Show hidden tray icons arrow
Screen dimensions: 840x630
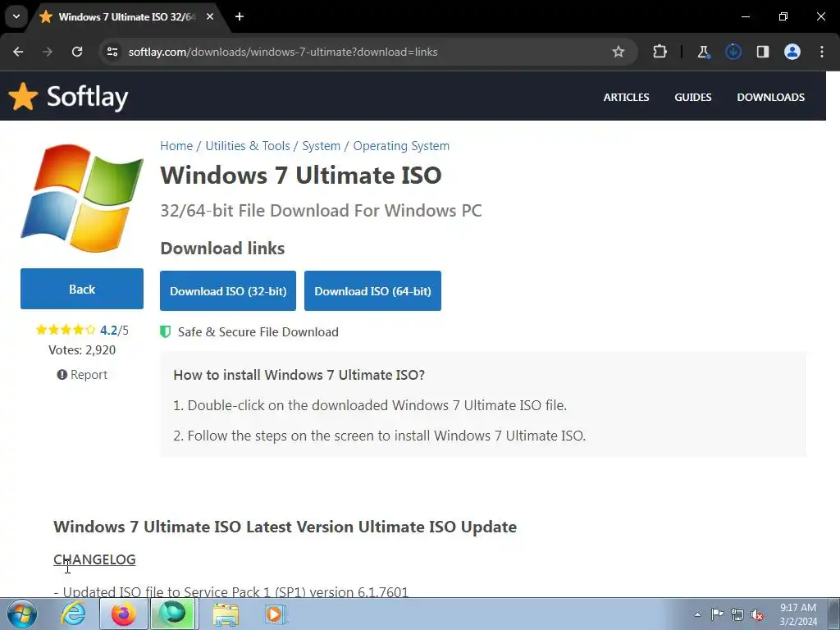click(x=697, y=614)
